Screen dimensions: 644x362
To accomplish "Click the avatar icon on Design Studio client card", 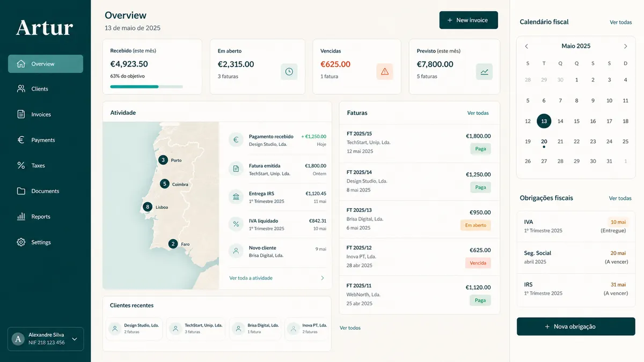I will click(x=115, y=328).
